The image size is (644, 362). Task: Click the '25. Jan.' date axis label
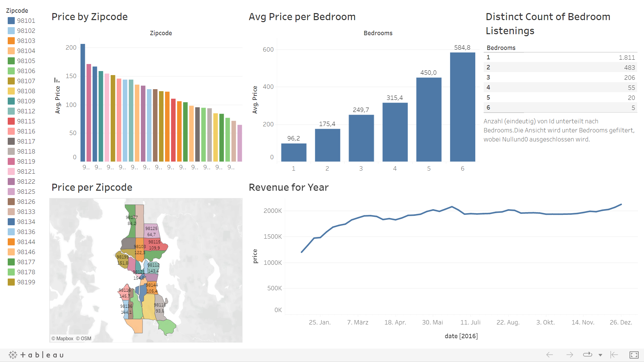point(320,322)
